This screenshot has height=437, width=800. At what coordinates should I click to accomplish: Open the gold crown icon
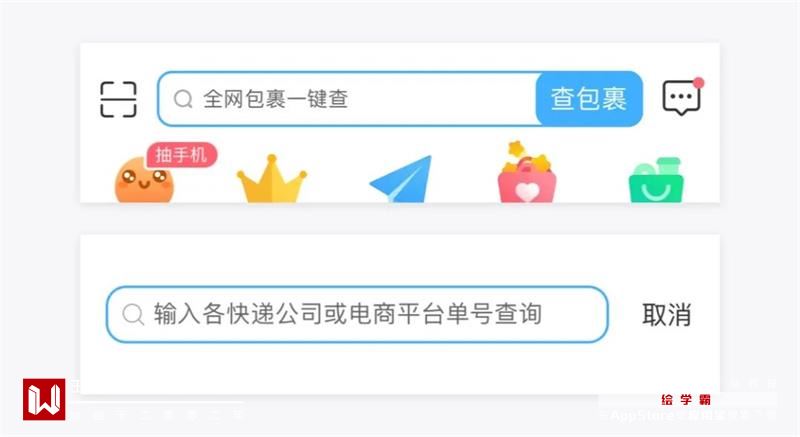[x=272, y=178]
